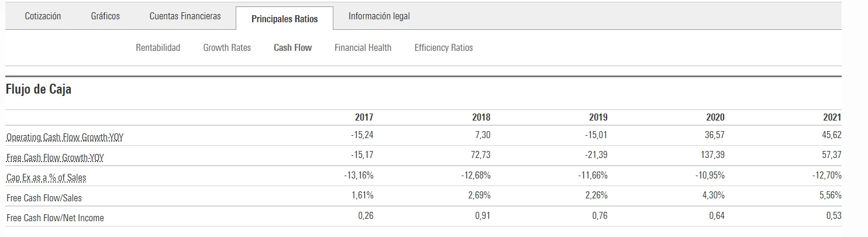Click the 2019 column header
Viewport: 868px width, 237px height.
point(598,118)
